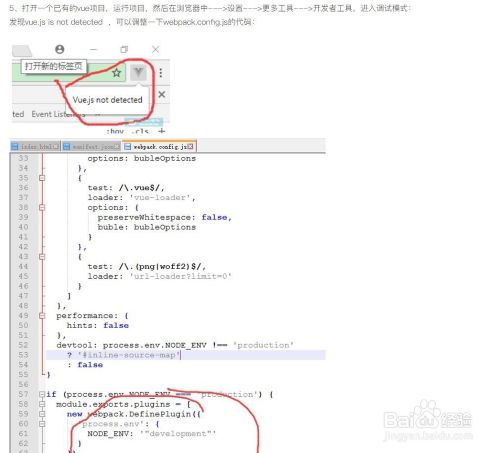Click the '#inline-source-map' string

pyautogui.click(x=128, y=355)
